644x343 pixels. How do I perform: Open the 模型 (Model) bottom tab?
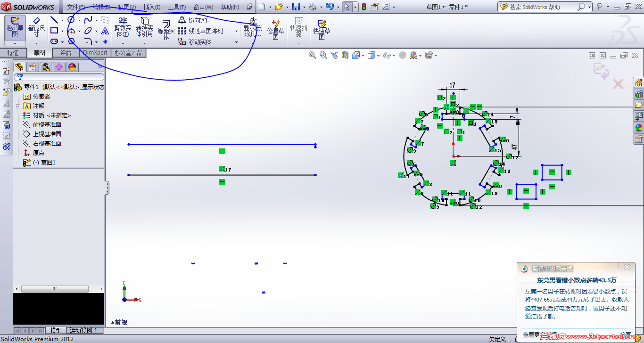coord(56,330)
